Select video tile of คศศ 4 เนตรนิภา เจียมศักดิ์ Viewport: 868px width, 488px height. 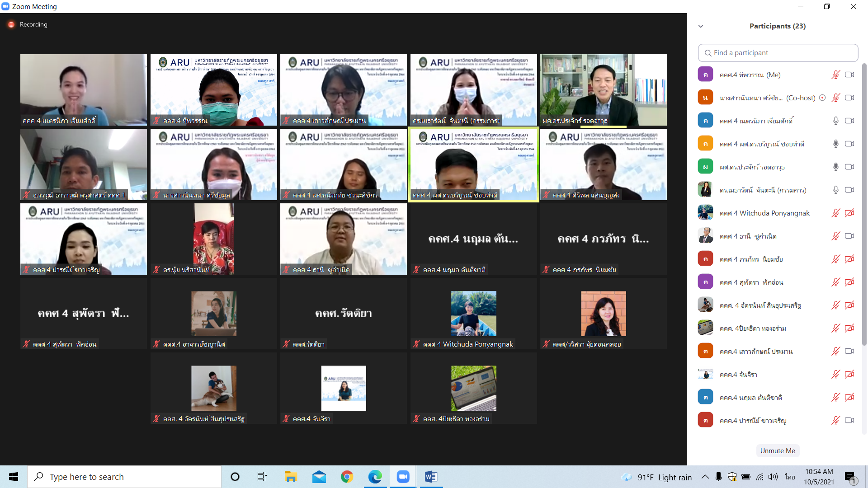(84, 90)
